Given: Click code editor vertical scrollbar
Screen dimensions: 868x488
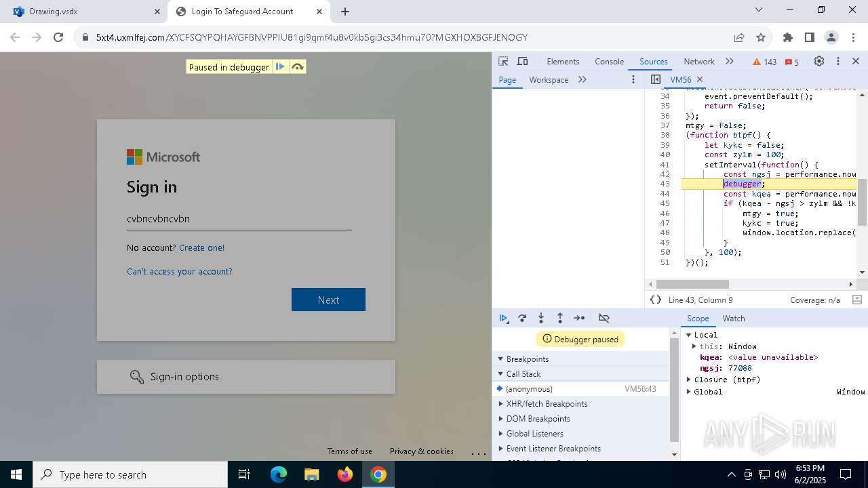Looking at the screenshot, I should [863, 202].
